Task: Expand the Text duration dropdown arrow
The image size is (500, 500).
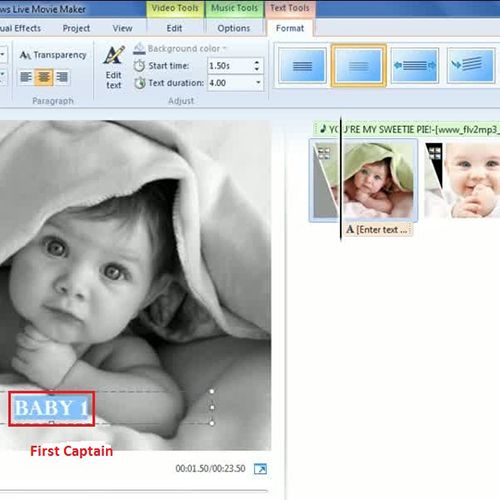Action: pos(258,82)
